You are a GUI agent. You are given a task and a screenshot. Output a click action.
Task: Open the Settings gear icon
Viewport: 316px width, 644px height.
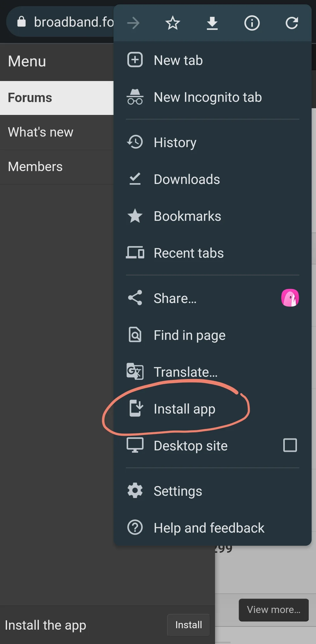tap(135, 491)
